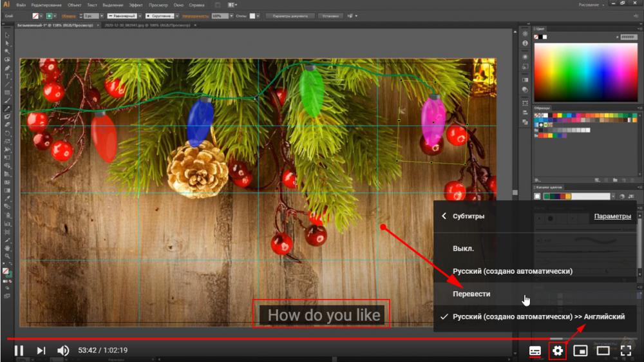
Task: Switch to miniplayer mode
Action: [580, 351]
